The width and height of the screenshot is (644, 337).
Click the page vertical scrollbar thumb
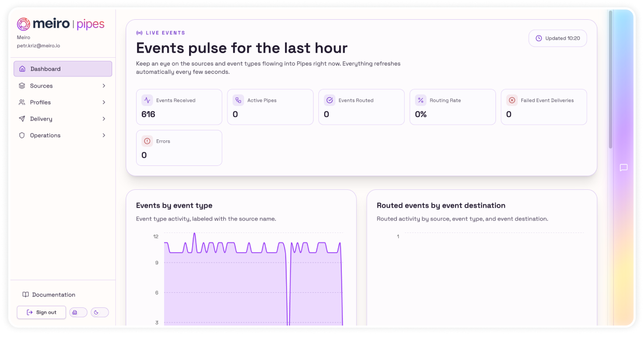[x=611, y=79]
